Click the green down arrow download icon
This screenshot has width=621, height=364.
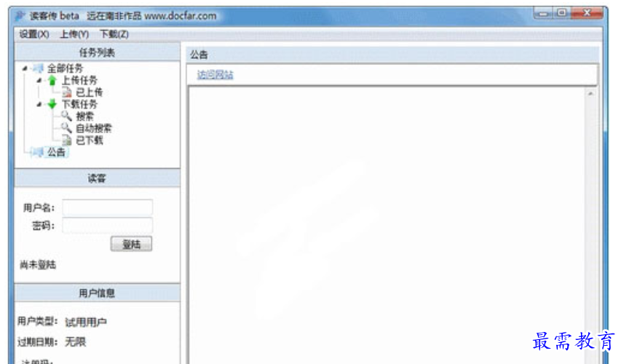[52, 105]
